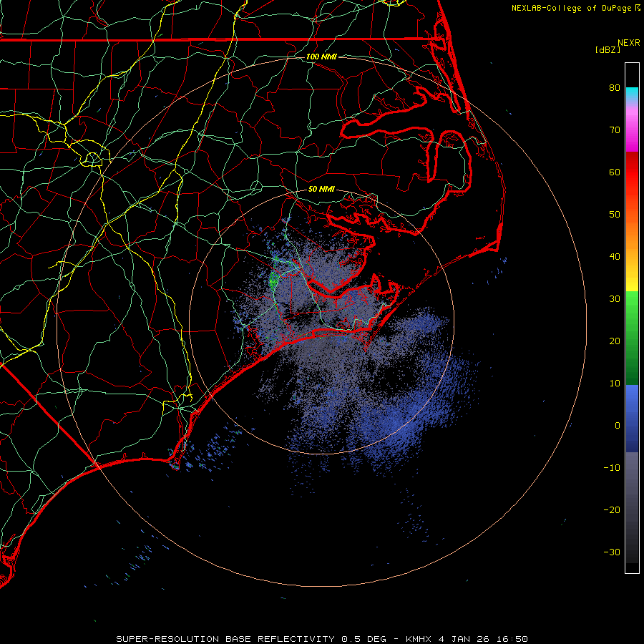
Task: Click the -10 dBZ scale value
Action: pyautogui.click(x=612, y=468)
